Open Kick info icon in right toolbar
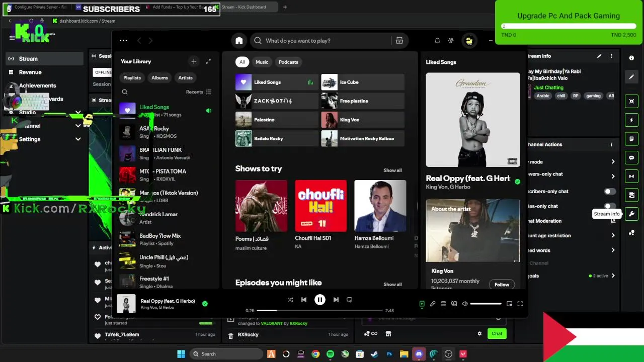 click(631, 58)
